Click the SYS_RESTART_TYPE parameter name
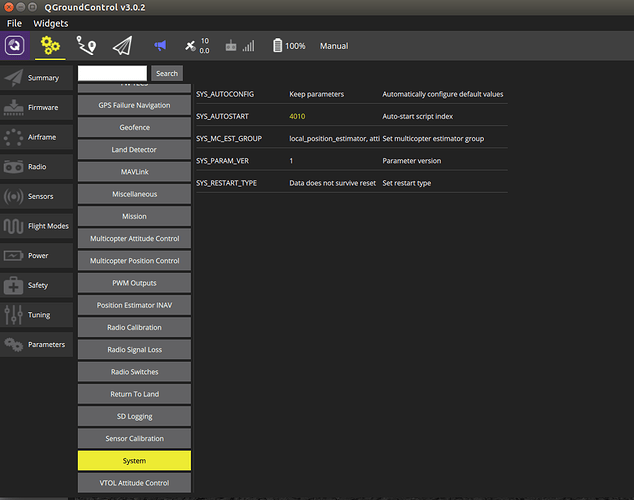The image size is (634, 500). pyautogui.click(x=226, y=183)
